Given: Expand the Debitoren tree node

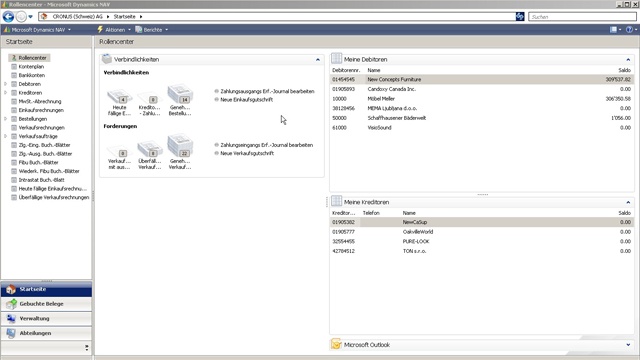Looking at the screenshot, I should [x=5, y=84].
